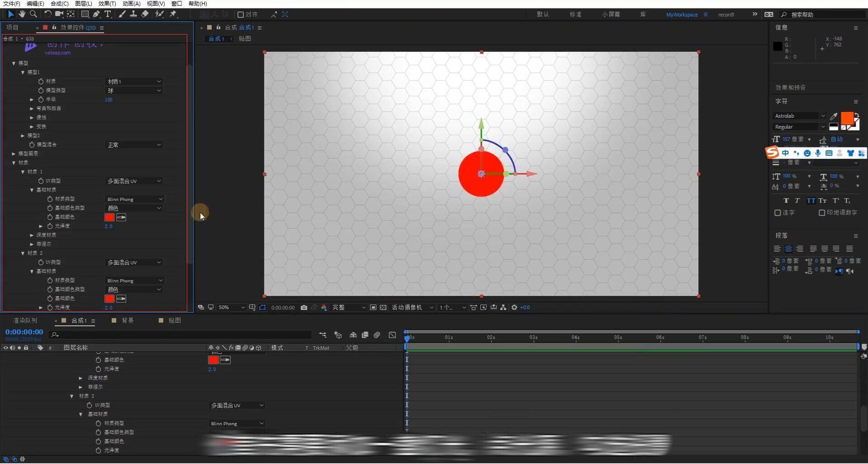Toggle stopwatch for 模型混合 property
This screenshot has width=868, height=464.
click(32, 145)
